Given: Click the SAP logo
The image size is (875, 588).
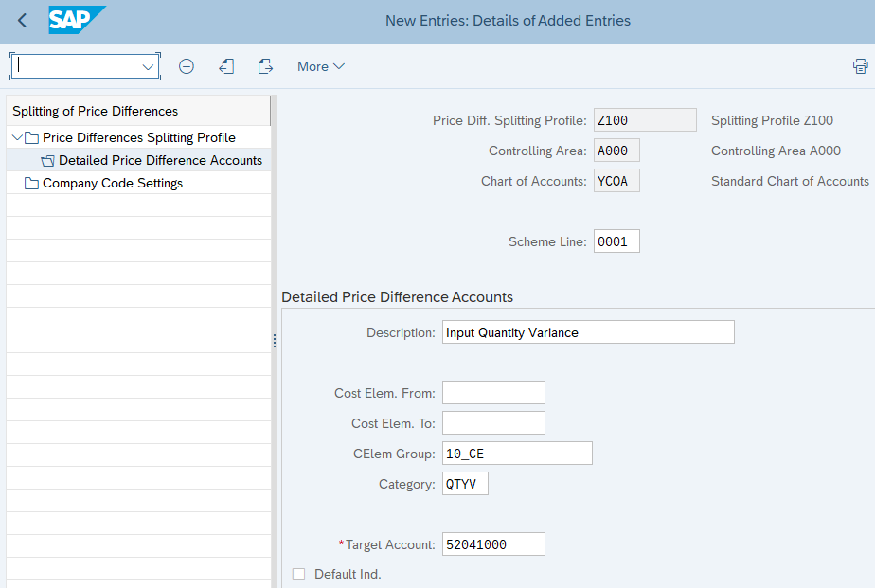Looking at the screenshot, I should pyautogui.click(x=77, y=20).
